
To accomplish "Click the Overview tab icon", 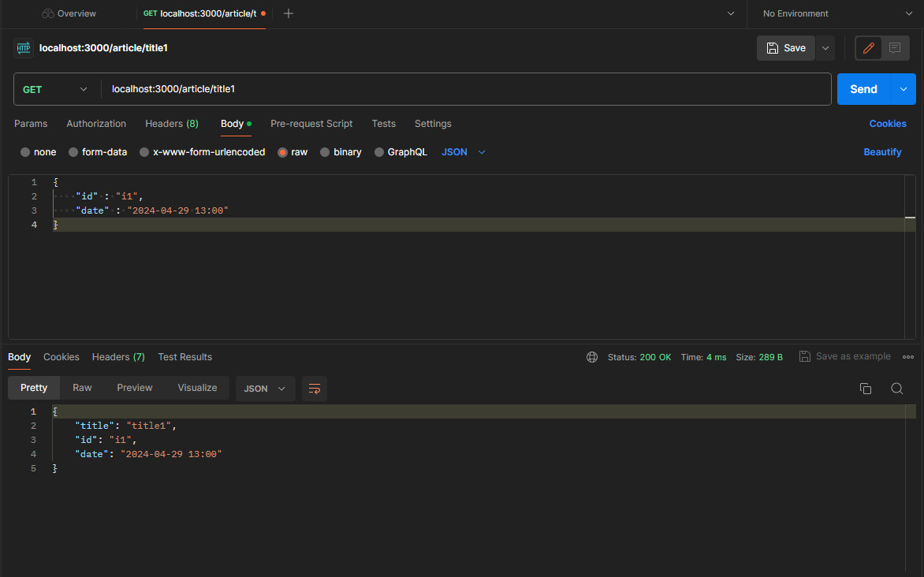I will pos(48,13).
